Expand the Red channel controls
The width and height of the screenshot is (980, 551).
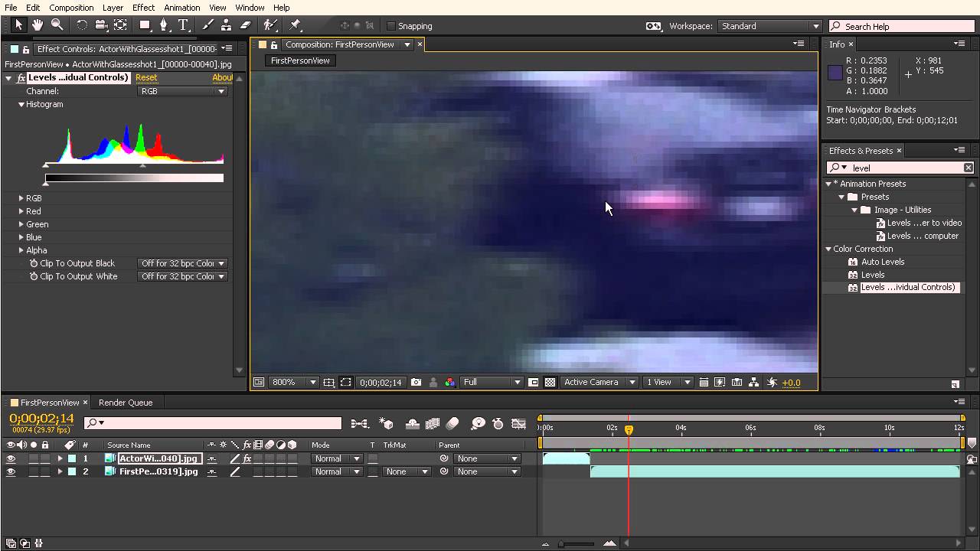(21, 211)
